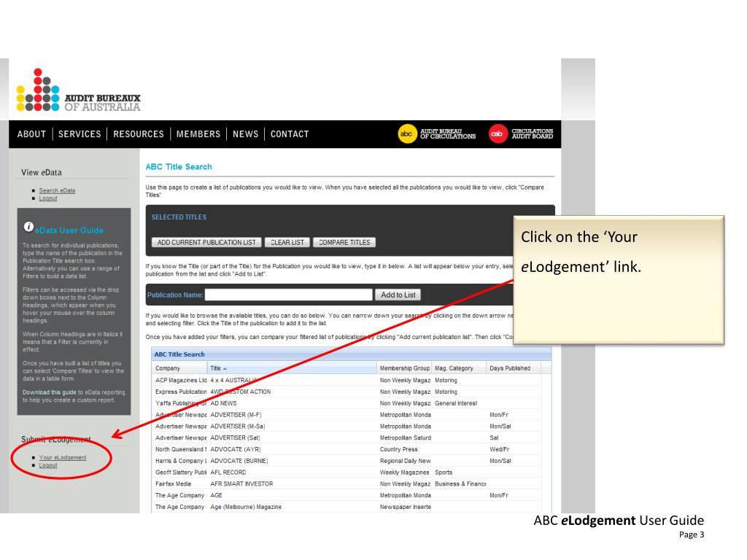Image resolution: width=747 pixels, height=560 pixels.
Task: Click the ACP Magazines Ltd company cell
Action: (x=181, y=381)
